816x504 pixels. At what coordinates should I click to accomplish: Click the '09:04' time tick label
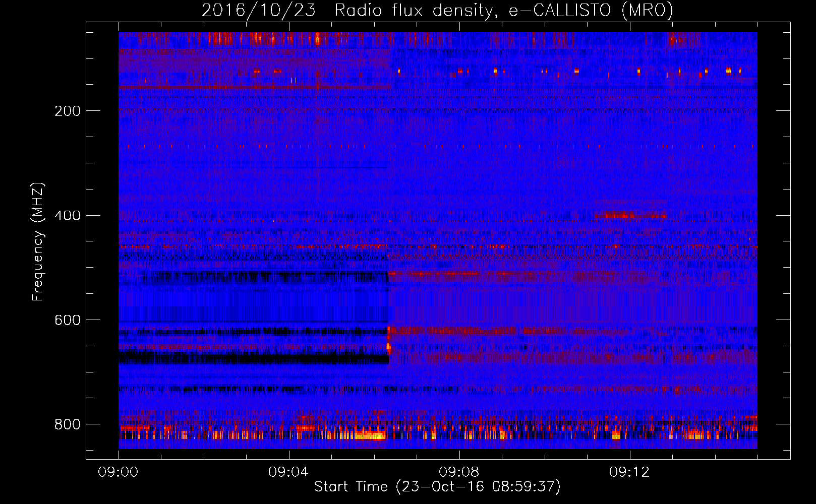pyautogui.click(x=289, y=472)
